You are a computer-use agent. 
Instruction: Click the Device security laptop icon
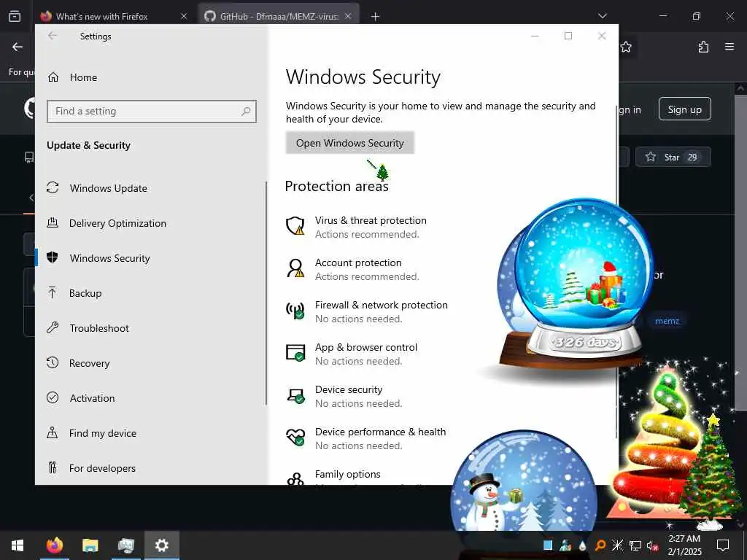295,396
